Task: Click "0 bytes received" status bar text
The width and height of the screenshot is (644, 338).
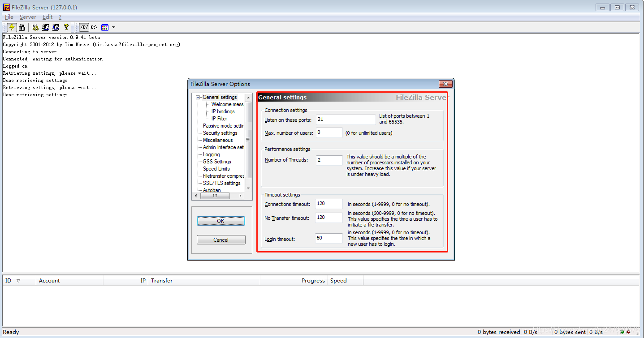Action: pos(499,332)
